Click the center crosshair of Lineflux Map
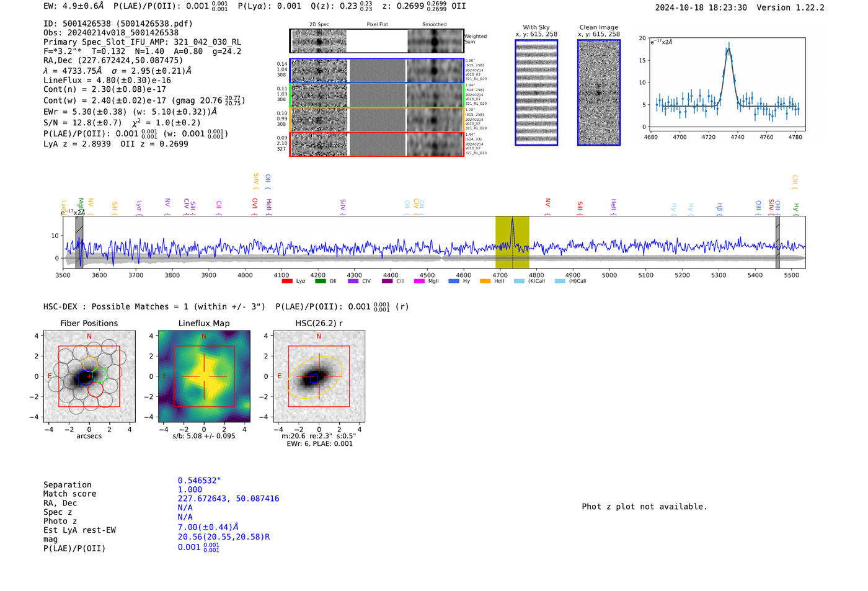 pos(204,376)
